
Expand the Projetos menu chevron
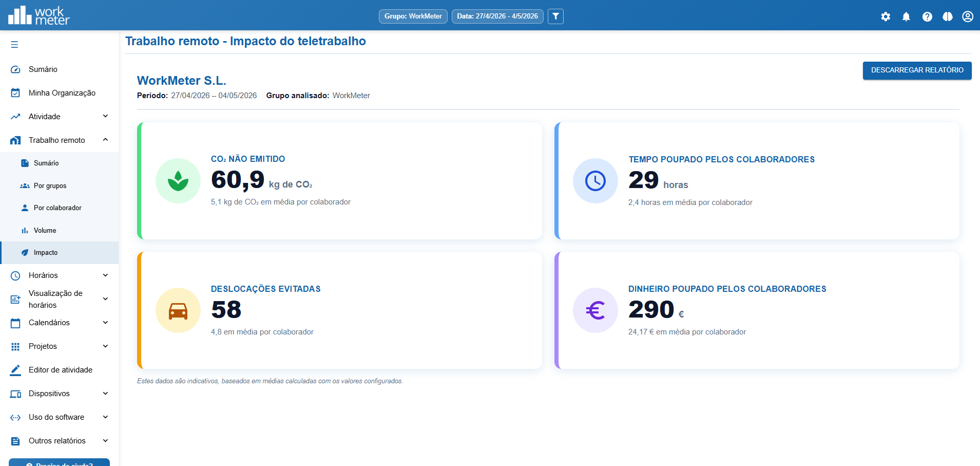(105, 346)
